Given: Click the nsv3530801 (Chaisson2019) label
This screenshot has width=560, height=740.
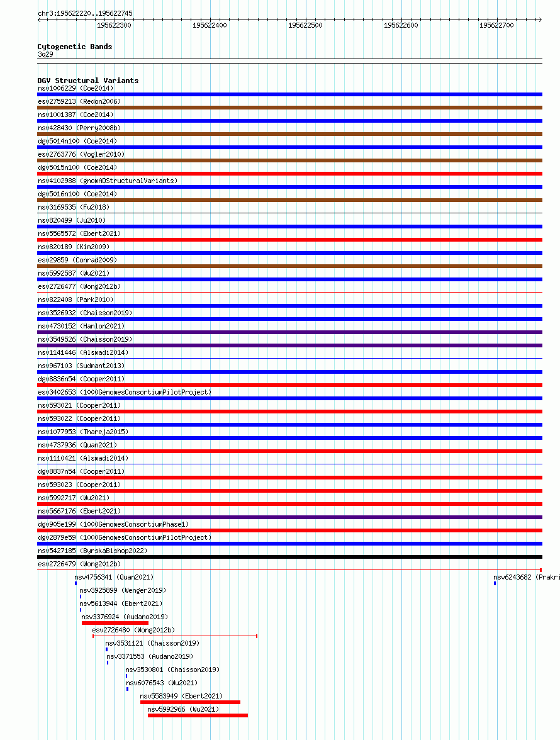Looking at the screenshot, I should coord(172,670).
